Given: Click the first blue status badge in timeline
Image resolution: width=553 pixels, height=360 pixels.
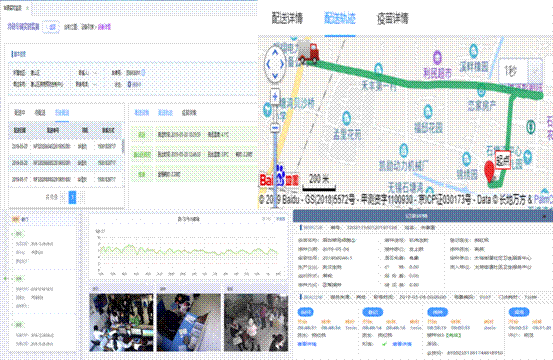Looking at the screenshot, I should pyautogui.click(x=305, y=312).
